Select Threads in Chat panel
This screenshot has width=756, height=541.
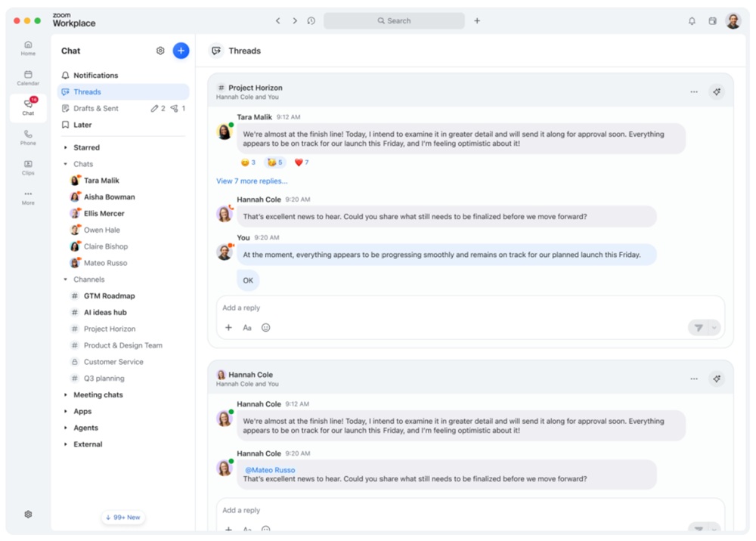[x=123, y=91]
